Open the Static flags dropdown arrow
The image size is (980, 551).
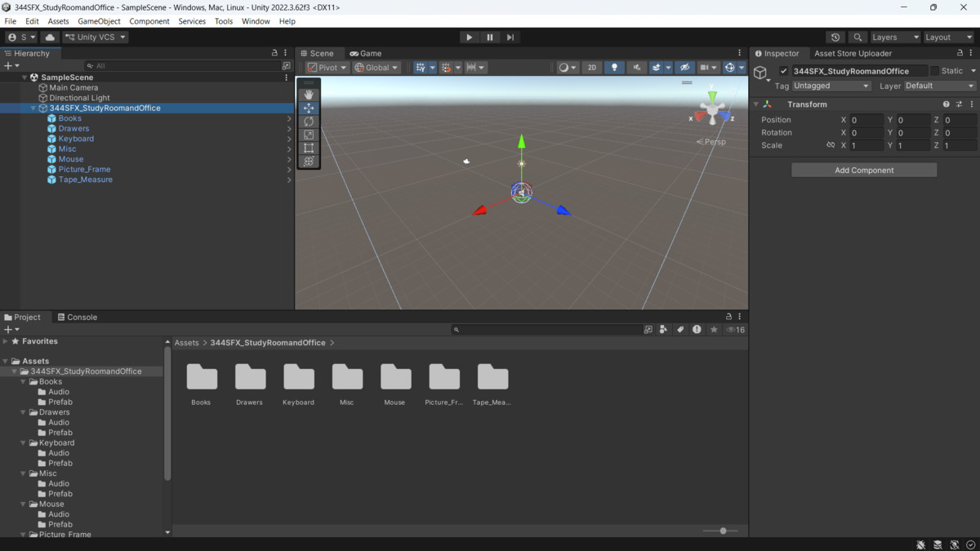(x=973, y=71)
